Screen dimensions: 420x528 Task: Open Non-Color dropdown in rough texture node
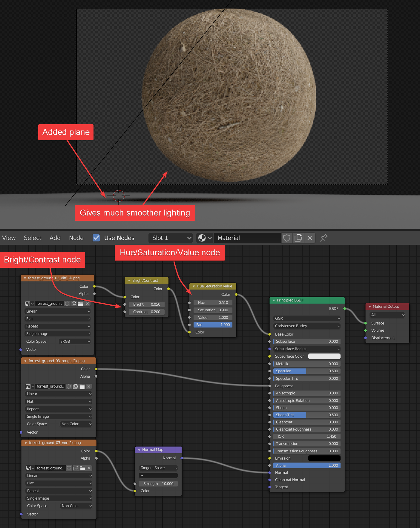click(76, 424)
